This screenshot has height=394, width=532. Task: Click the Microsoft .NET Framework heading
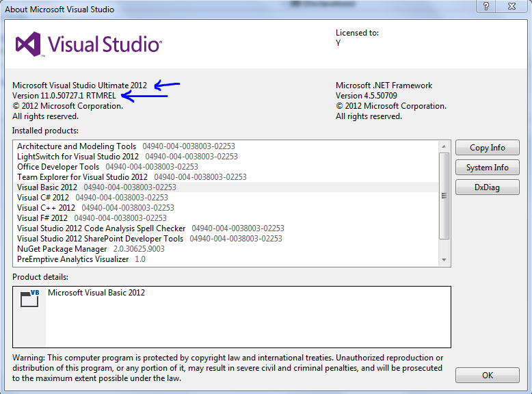(x=384, y=86)
